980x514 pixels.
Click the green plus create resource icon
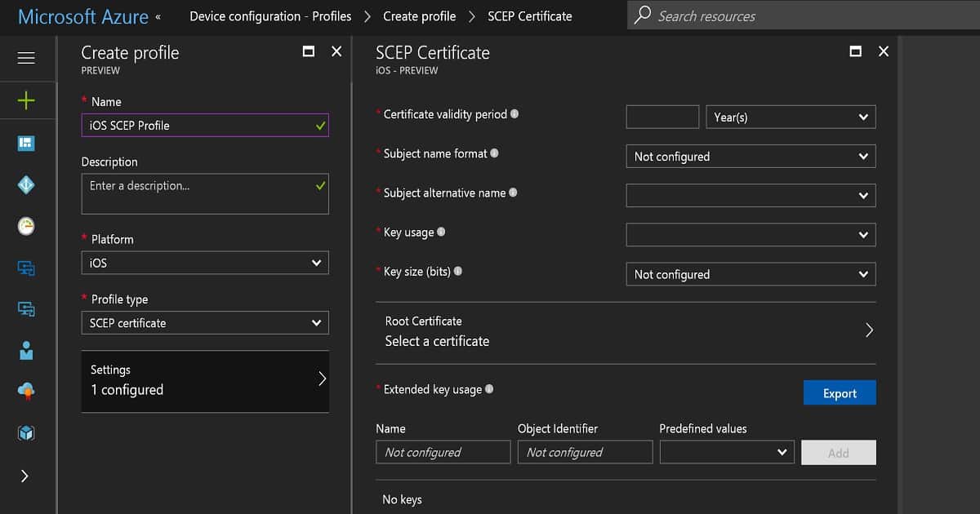point(26,100)
